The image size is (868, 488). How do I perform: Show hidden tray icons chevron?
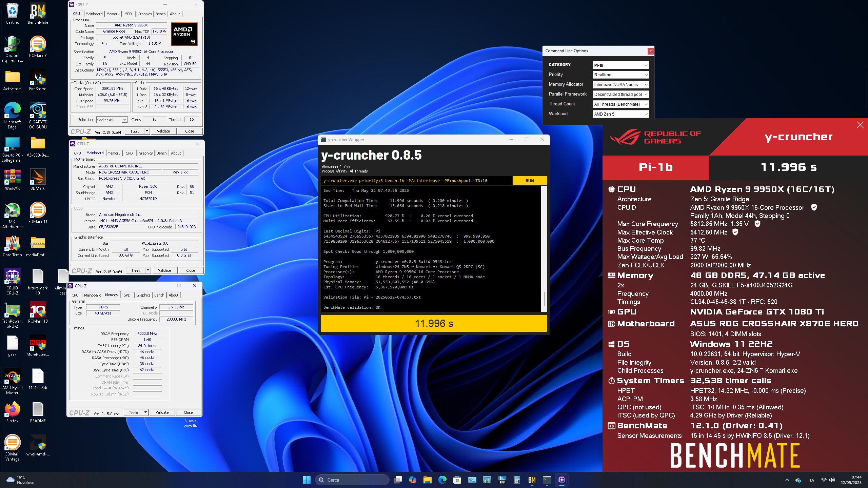click(787, 480)
